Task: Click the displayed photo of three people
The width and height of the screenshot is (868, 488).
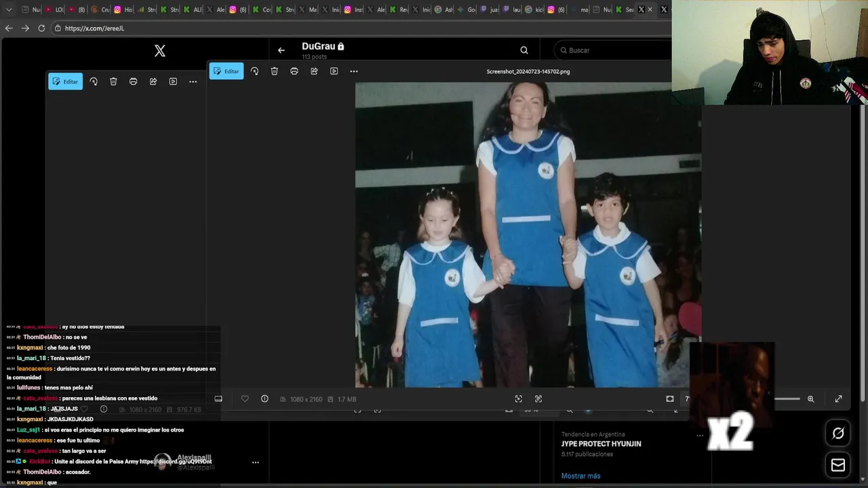Action: pos(528,235)
